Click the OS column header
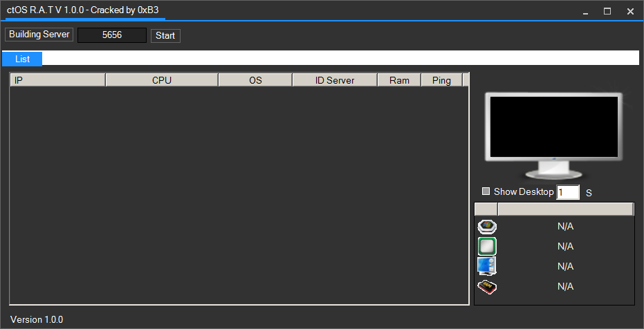The height and width of the screenshot is (329, 644). 255,80
